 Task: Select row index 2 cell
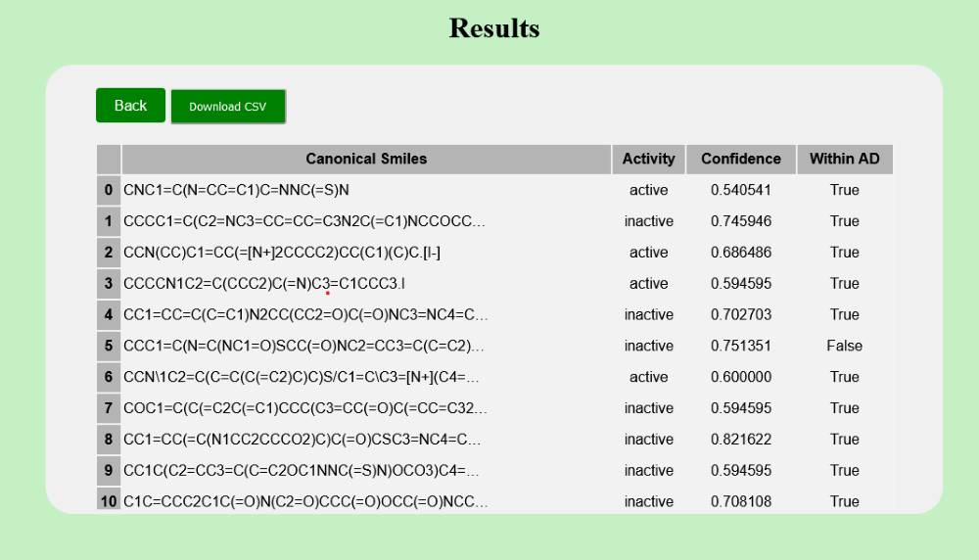(x=109, y=253)
